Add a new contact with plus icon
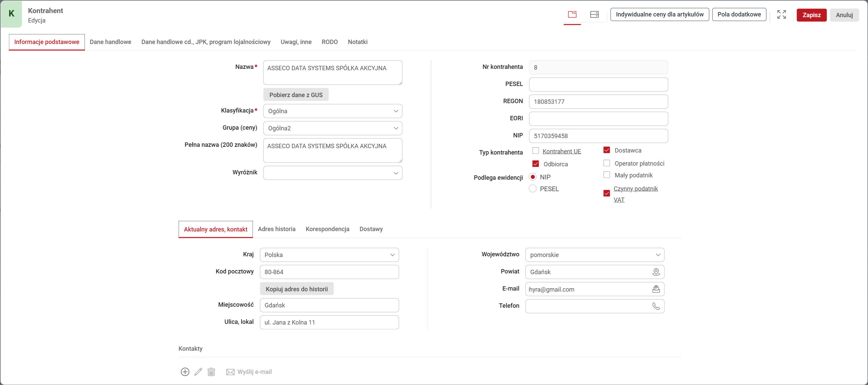The height and width of the screenshot is (385, 868). coord(184,372)
